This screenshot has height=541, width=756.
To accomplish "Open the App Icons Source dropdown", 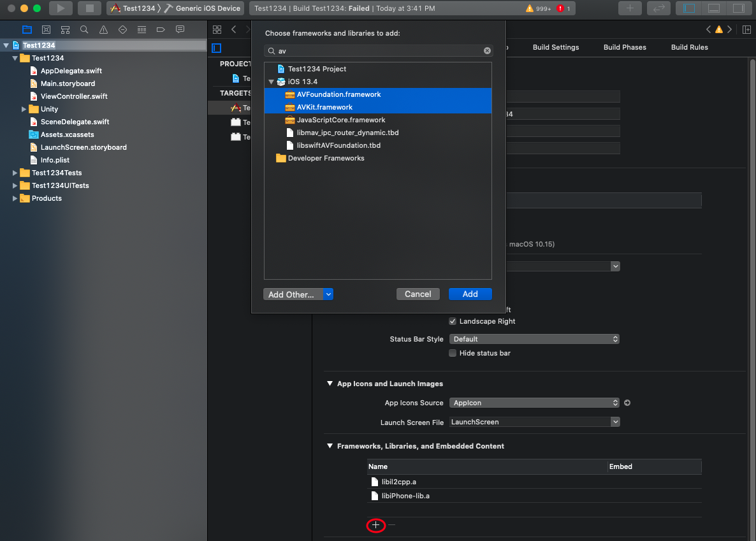I will pyautogui.click(x=534, y=403).
